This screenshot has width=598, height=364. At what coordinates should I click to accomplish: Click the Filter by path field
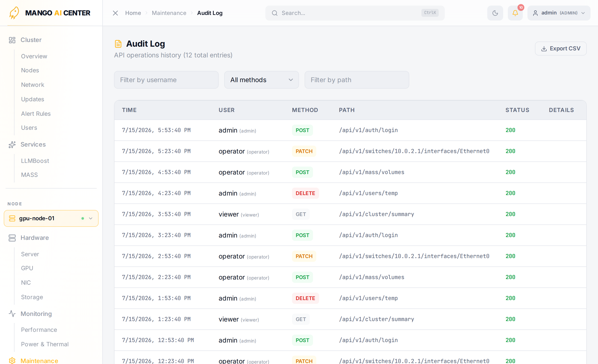[357, 80]
